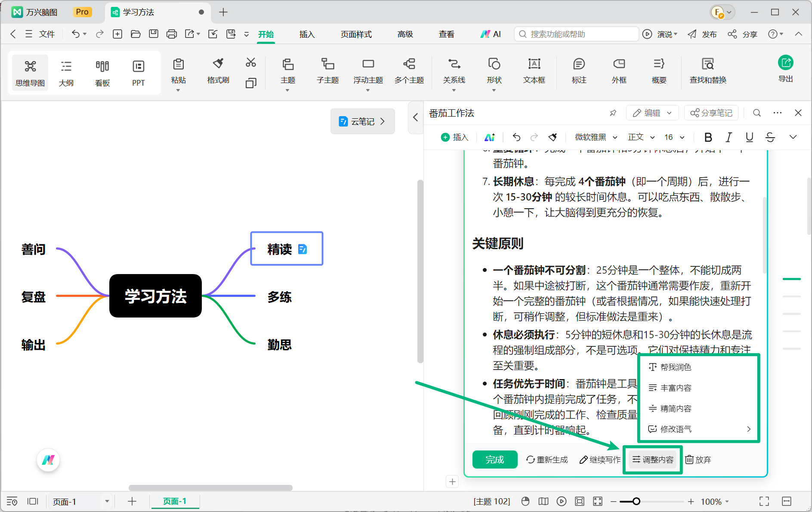Open the 云笔记 cloud notes button
This screenshot has height=512, width=812.
[x=362, y=121]
